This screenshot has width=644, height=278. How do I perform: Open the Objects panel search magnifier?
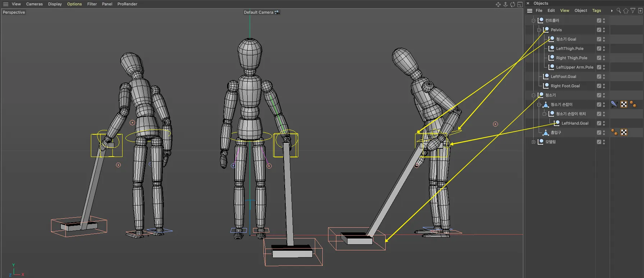(x=618, y=11)
